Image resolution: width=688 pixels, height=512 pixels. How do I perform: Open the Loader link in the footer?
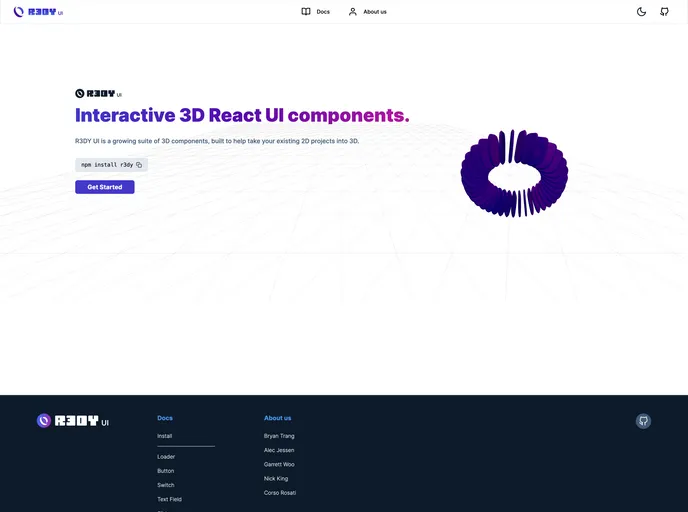(166, 457)
